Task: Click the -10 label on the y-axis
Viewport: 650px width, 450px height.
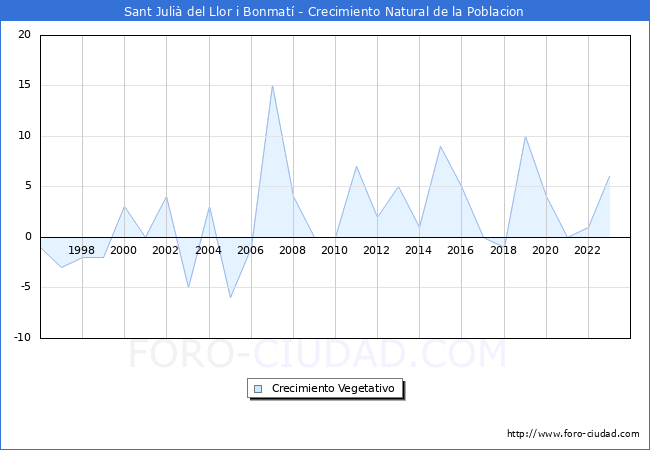Action: (x=21, y=338)
